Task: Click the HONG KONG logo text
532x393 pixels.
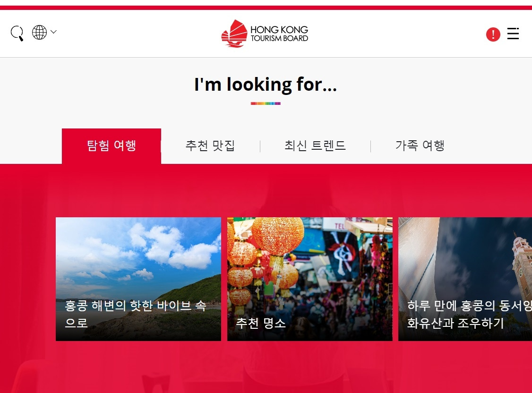Action: point(279,29)
